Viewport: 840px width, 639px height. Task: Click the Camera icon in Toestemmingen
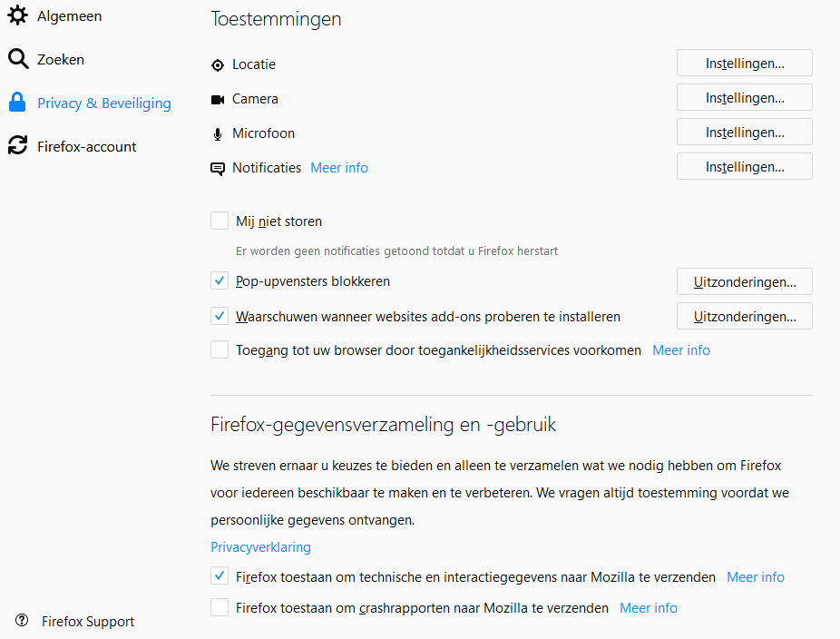[218, 99]
